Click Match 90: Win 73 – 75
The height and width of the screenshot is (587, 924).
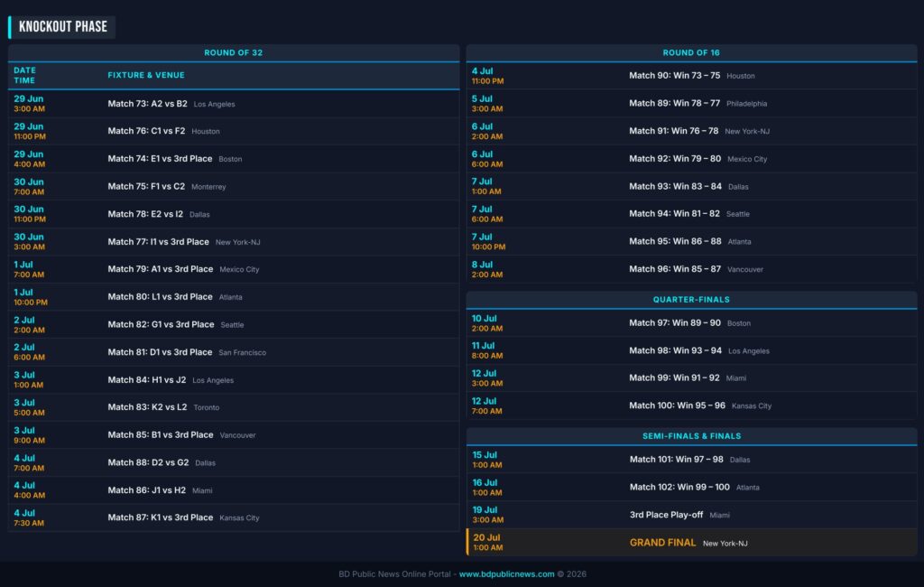pos(674,76)
